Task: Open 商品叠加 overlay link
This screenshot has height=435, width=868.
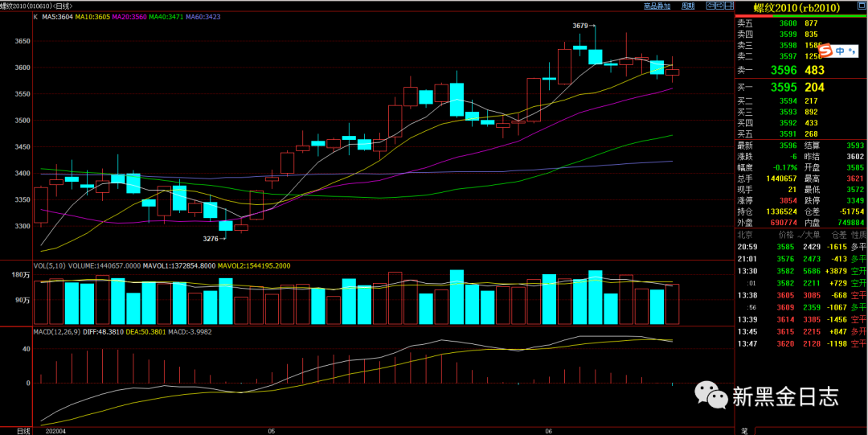Action: click(x=657, y=6)
